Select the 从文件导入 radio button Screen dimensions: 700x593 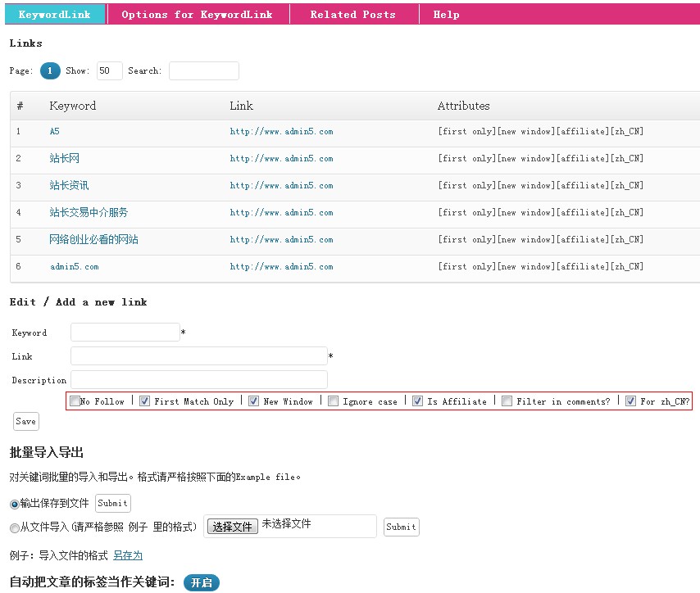click(15, 527)
